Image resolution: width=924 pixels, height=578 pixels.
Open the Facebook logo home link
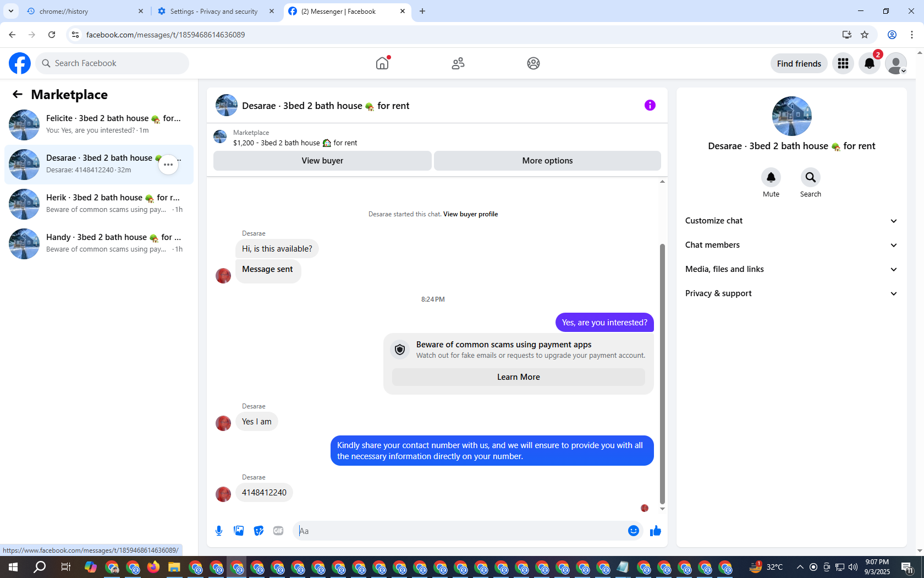(x=20, y=63)
